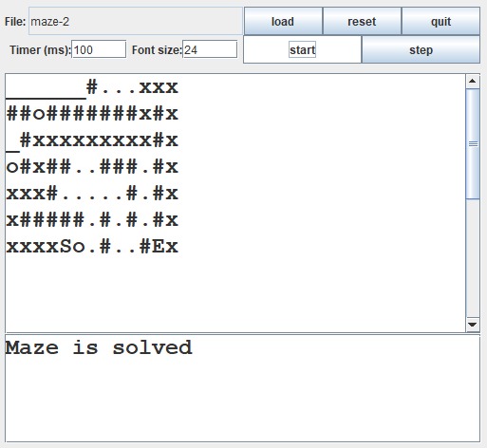Start the maze solver
This screenshot has height=448, width=487.
pyautogui.click(x=302, y=49)
